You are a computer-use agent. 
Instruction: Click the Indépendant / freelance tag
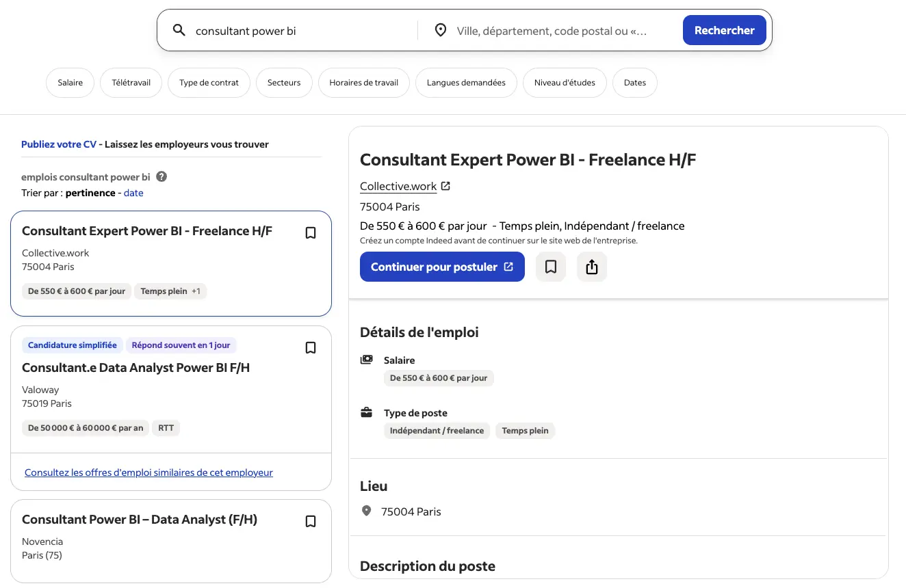click(x=437, y=431)
